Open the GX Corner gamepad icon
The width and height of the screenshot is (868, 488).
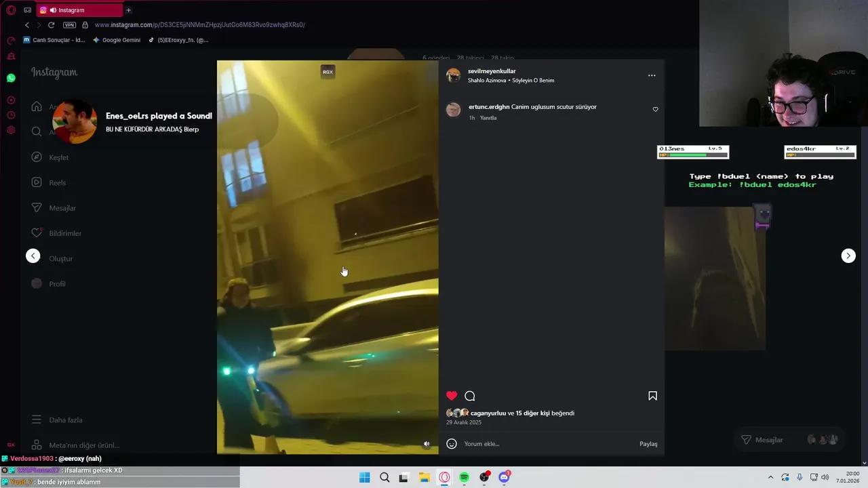coord(28,10)
